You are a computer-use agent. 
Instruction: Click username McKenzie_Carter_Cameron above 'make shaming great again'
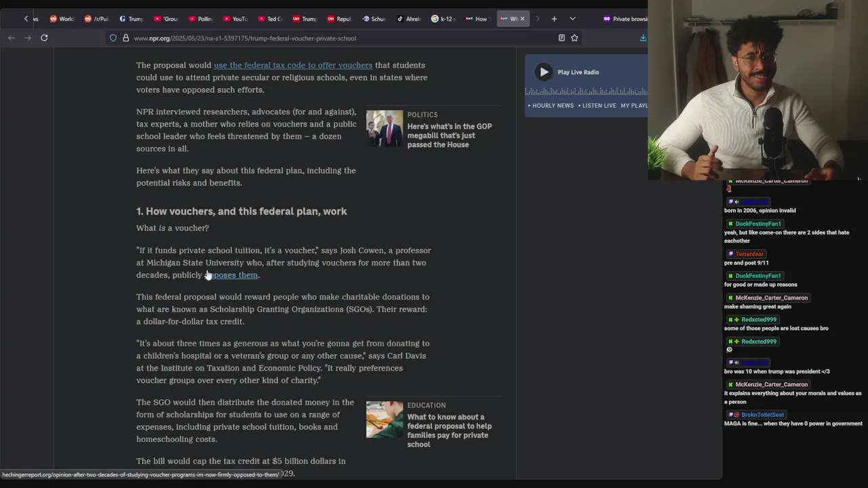point(772,298)
